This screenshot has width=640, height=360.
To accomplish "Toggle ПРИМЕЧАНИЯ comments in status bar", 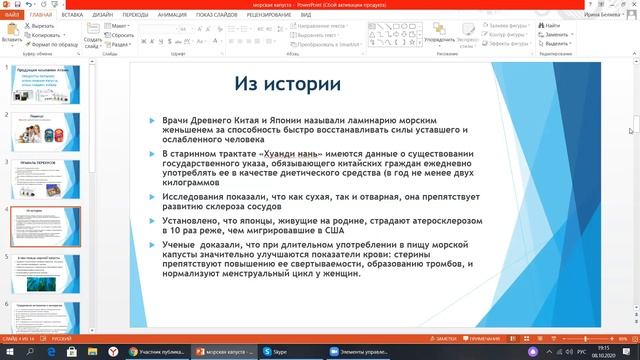I will (481, 339).
